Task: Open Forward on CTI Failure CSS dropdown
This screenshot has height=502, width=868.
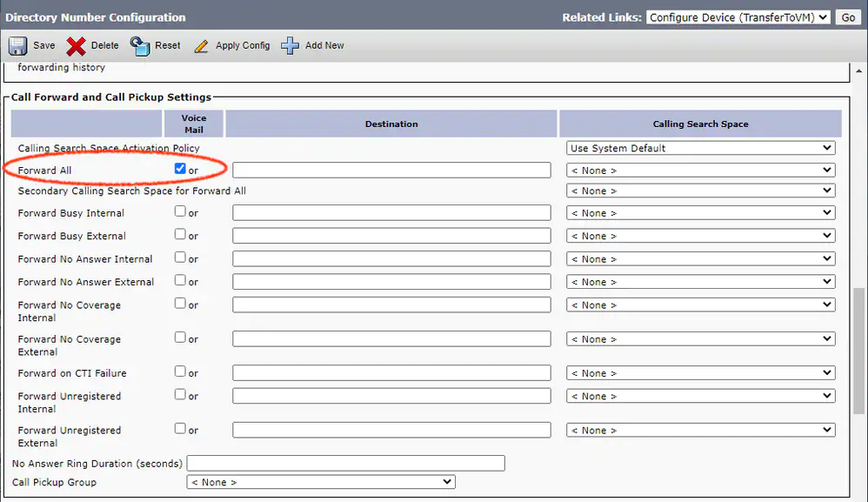Action: pyautogui.click(x=700, y=373)
